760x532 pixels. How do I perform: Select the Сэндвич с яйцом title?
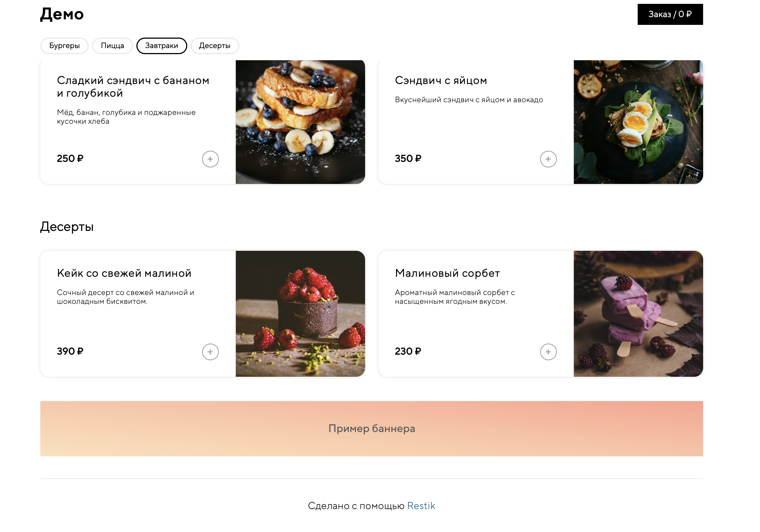[x=441, y=80]
